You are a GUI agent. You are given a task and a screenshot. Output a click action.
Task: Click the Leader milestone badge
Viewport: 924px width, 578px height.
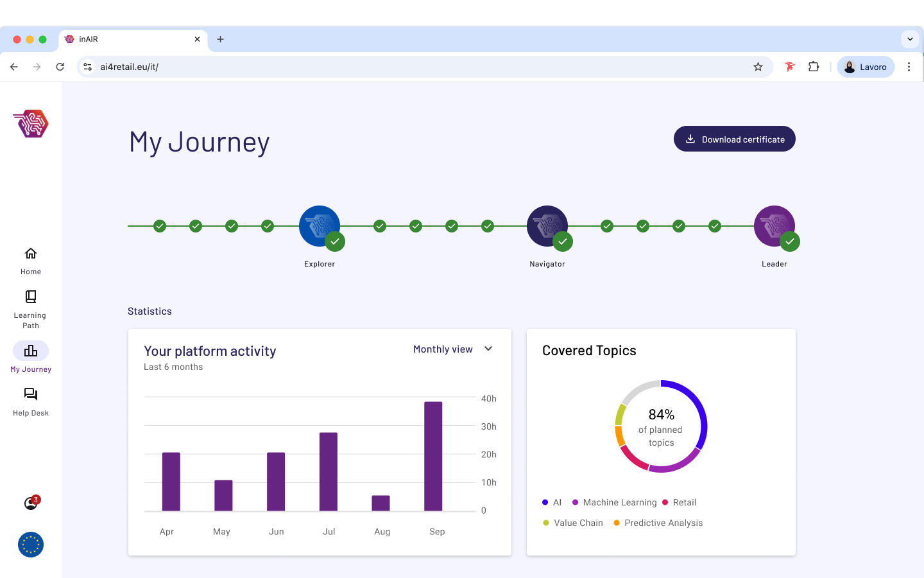[x=774, y=226]
